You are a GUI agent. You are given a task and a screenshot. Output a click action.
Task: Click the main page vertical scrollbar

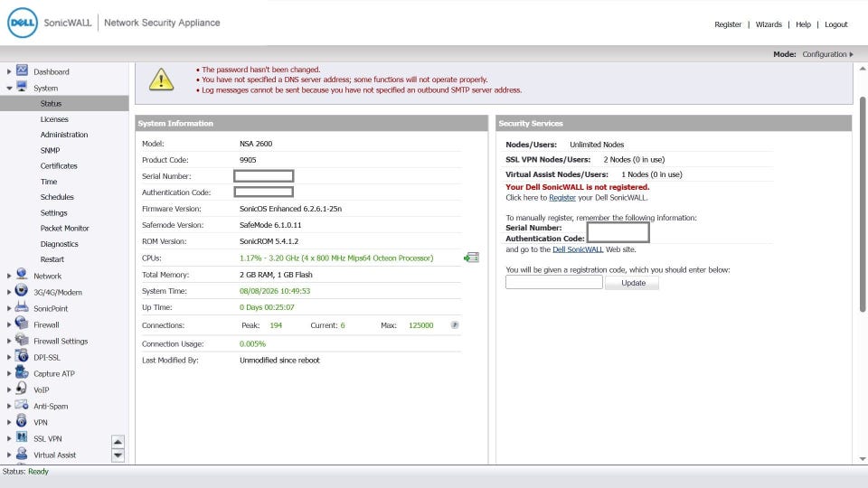(x=863, y=203)
